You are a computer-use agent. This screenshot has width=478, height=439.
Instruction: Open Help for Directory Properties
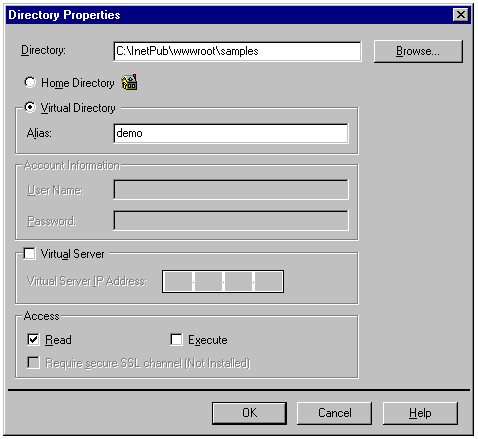point(420,413)
